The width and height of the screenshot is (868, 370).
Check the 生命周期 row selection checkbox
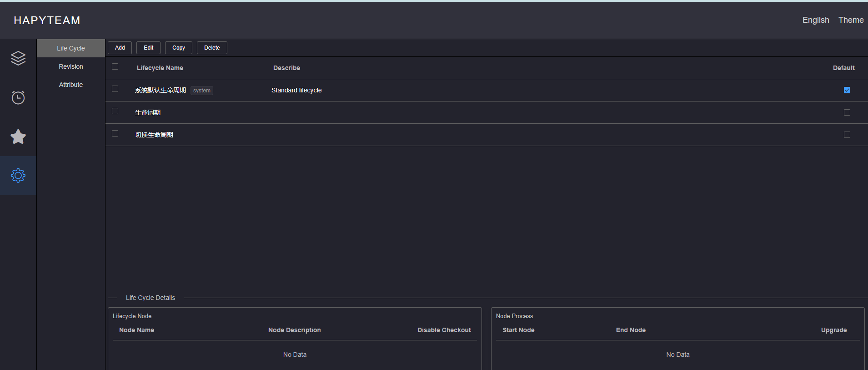tap(115, 111)
